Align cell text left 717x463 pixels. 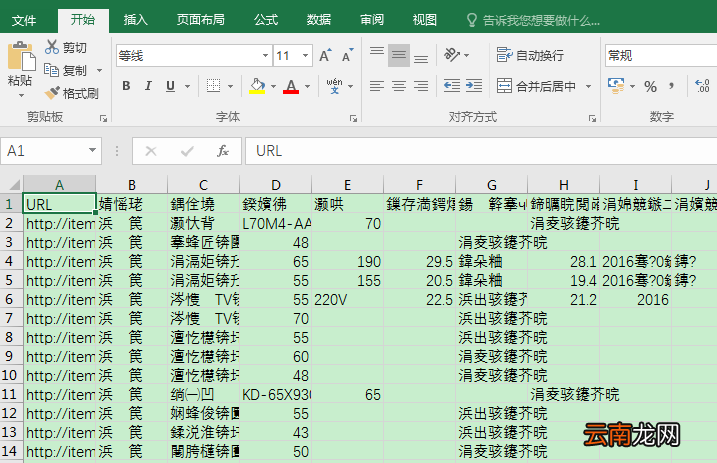tap(377, 86)
